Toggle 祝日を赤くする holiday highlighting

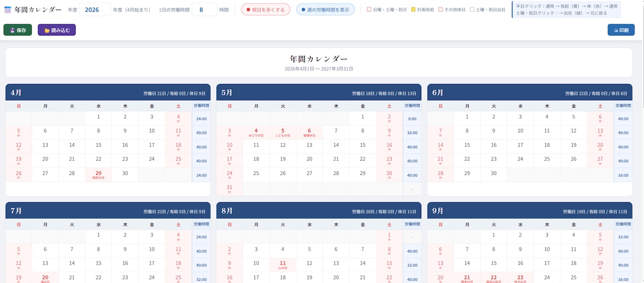point(266,10)
